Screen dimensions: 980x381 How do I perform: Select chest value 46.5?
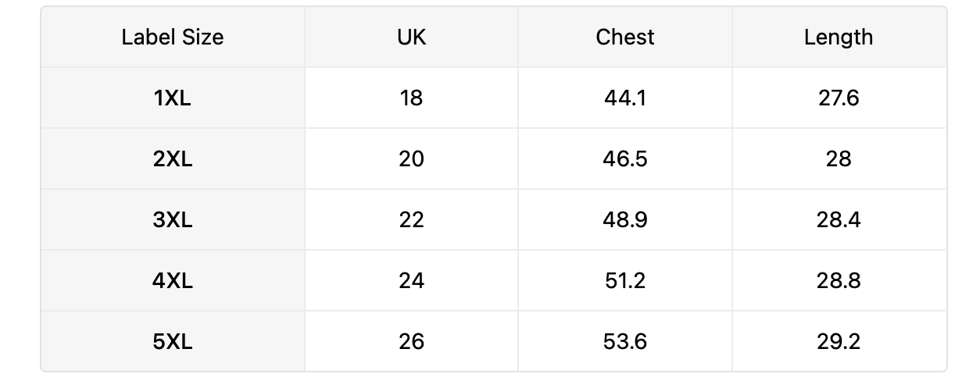click(x=625, y=158)
